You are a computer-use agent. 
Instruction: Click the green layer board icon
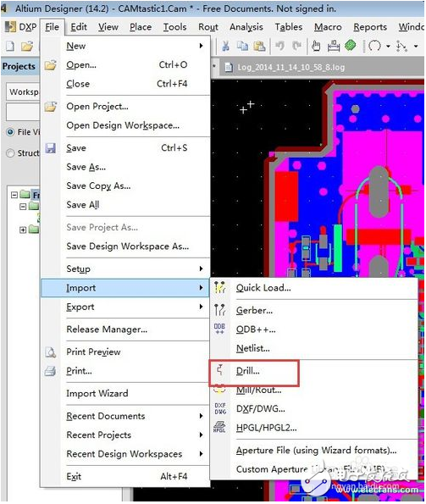click(350, 46)
